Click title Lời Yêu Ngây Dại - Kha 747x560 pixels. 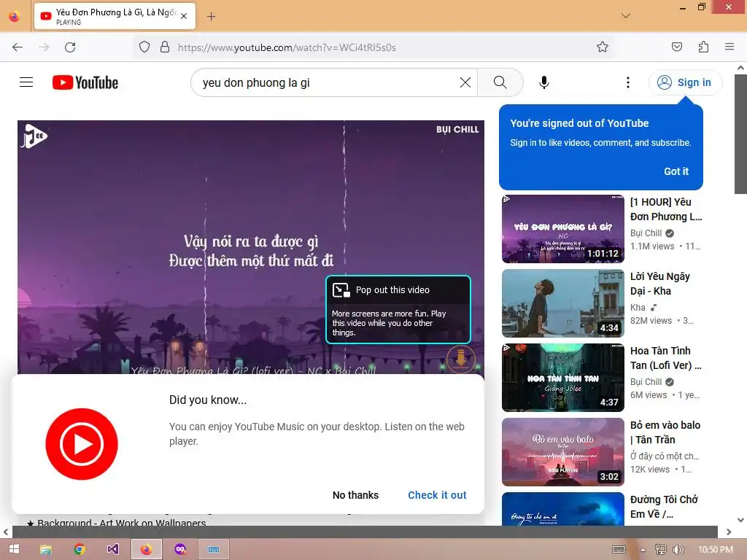point(660,284)
